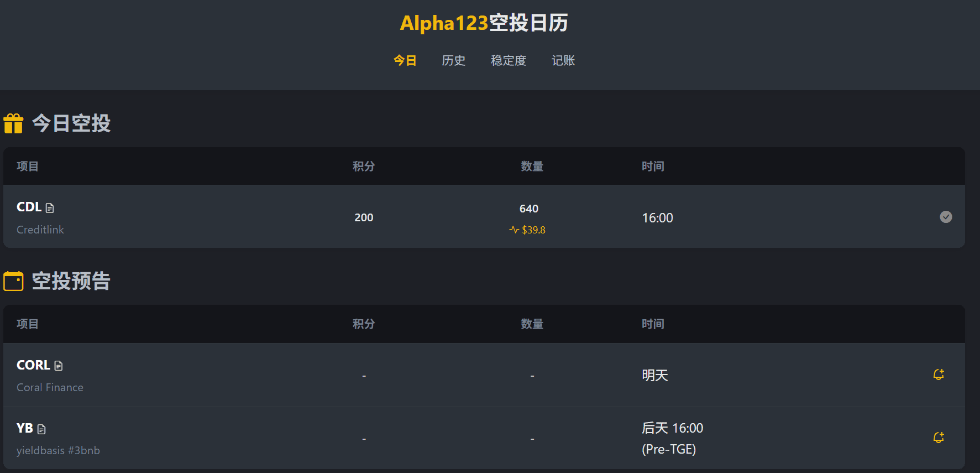Enable the reminder bell for YB airdrop
The height and width of the screenshot is (473, 980).
pyautogui.click(x=939, y=438)
